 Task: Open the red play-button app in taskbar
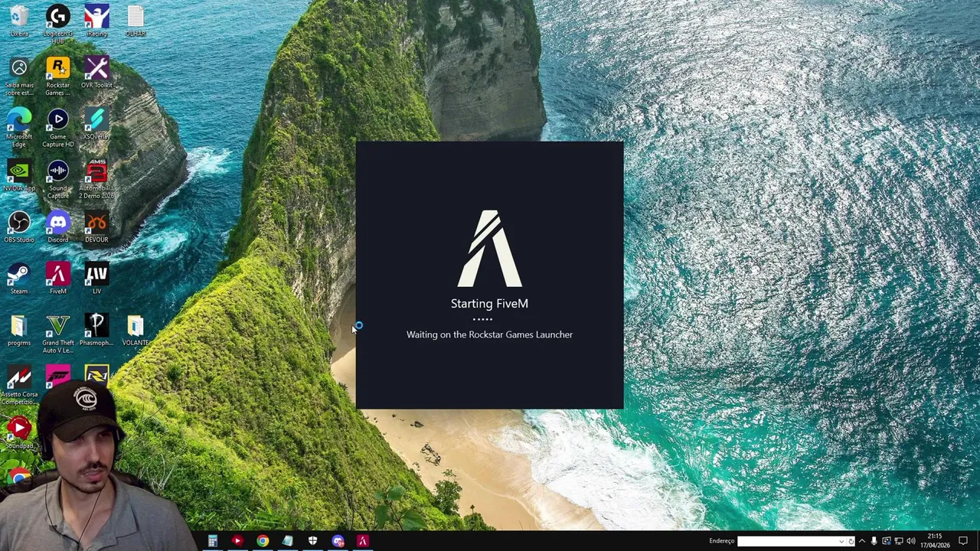(x=237, y=541)
